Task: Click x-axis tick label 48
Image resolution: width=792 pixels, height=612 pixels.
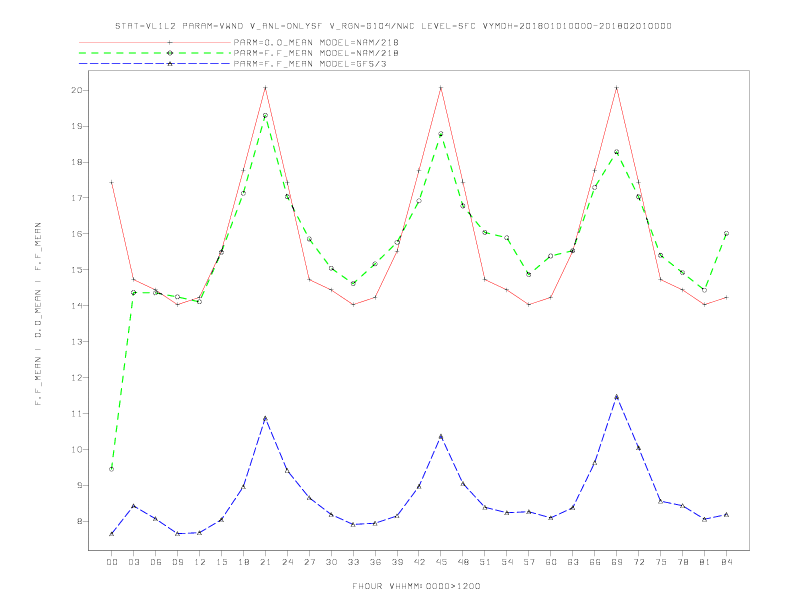Action: click(x=463, y=562)
